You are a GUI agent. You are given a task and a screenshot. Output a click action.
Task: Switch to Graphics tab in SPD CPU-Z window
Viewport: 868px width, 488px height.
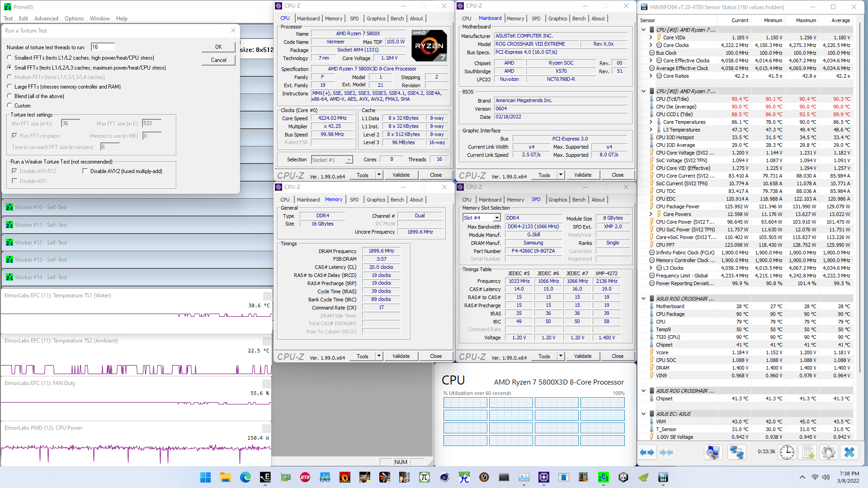click(557, 200)
